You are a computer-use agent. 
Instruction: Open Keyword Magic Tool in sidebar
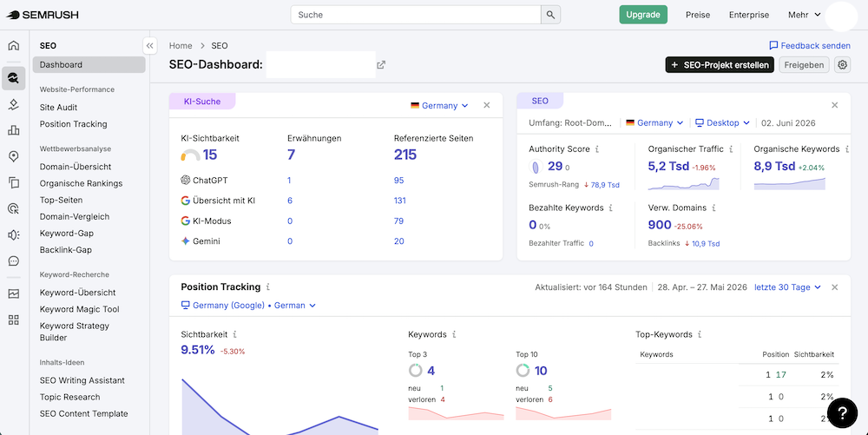(80, 309)
